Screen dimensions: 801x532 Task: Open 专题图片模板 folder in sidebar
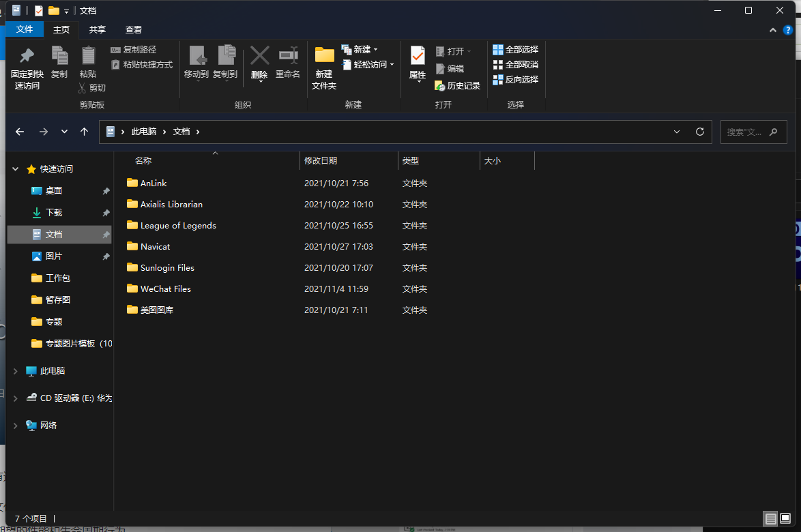(x=72, y=344)
